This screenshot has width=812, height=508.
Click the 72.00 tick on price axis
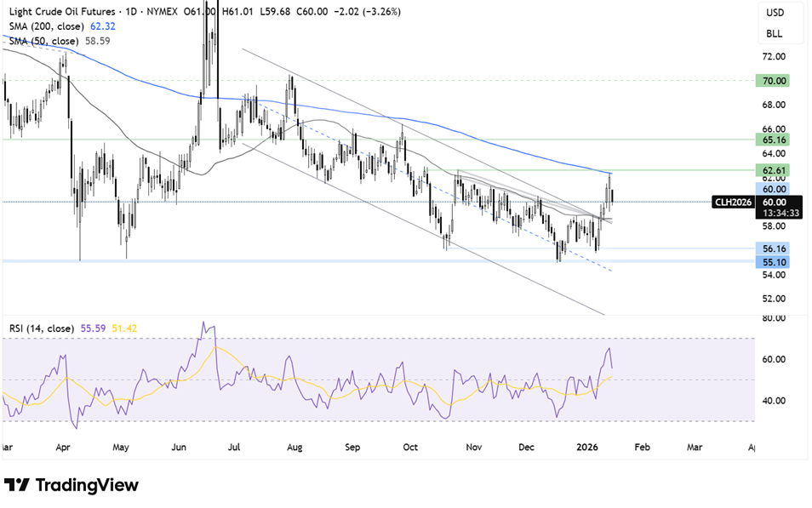pos(774,57)
